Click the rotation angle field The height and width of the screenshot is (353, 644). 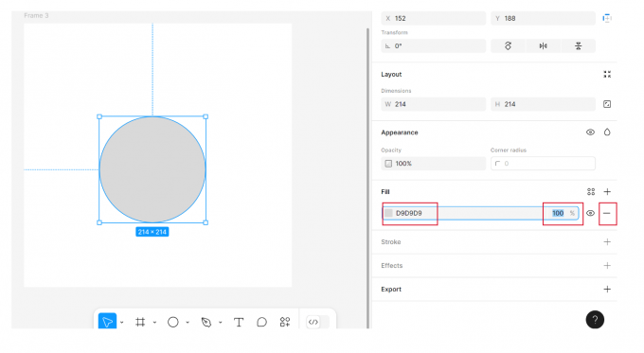point(434,46)
